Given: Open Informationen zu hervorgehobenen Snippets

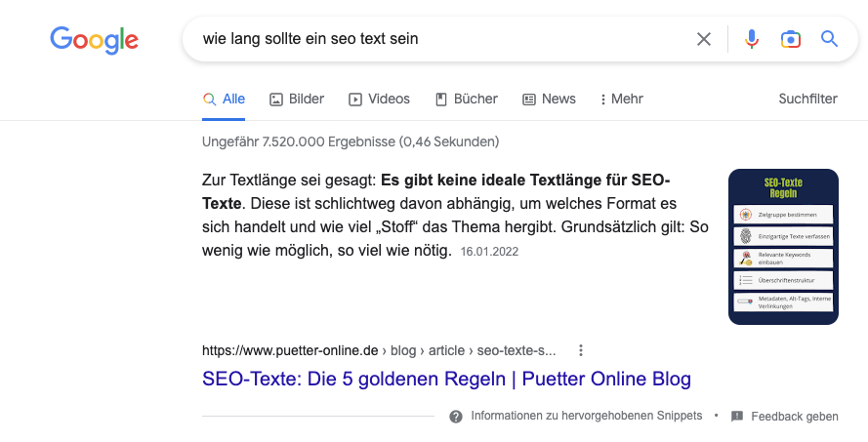Looking at the screenshot, I should pos(586,416).
